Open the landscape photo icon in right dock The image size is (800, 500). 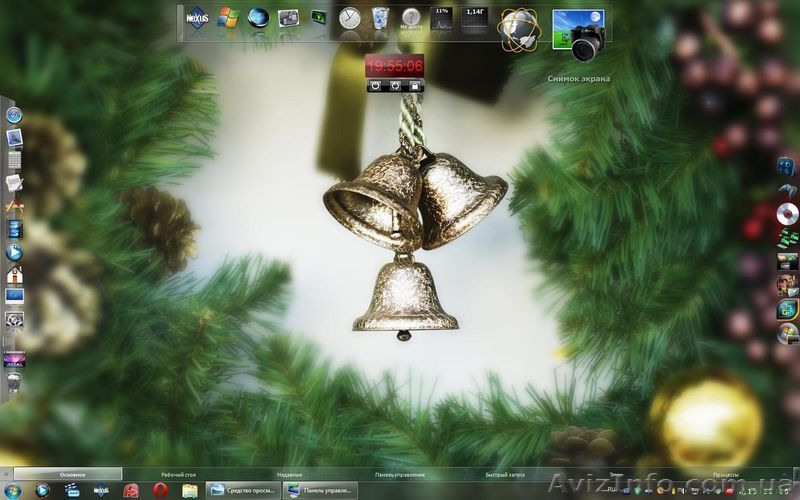tap(788, 261)
